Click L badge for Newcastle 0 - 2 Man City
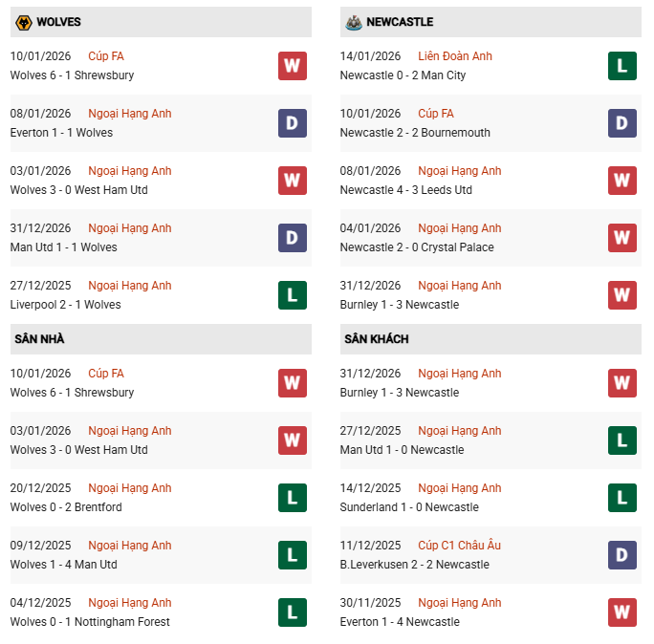654x644 pixels. point(622,66)
